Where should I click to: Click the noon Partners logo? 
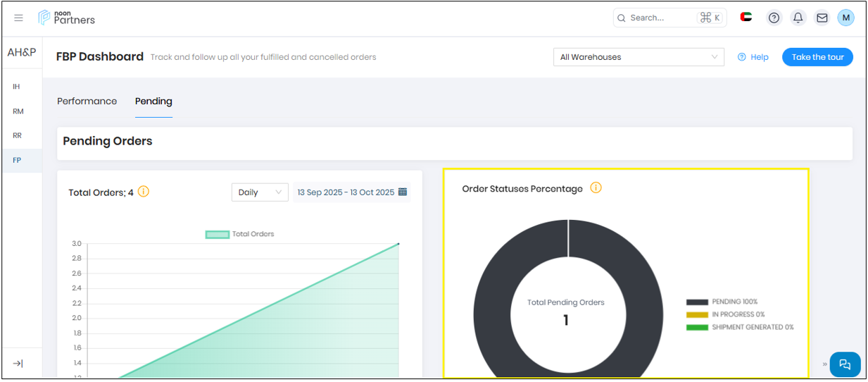(x=67, y=18)
